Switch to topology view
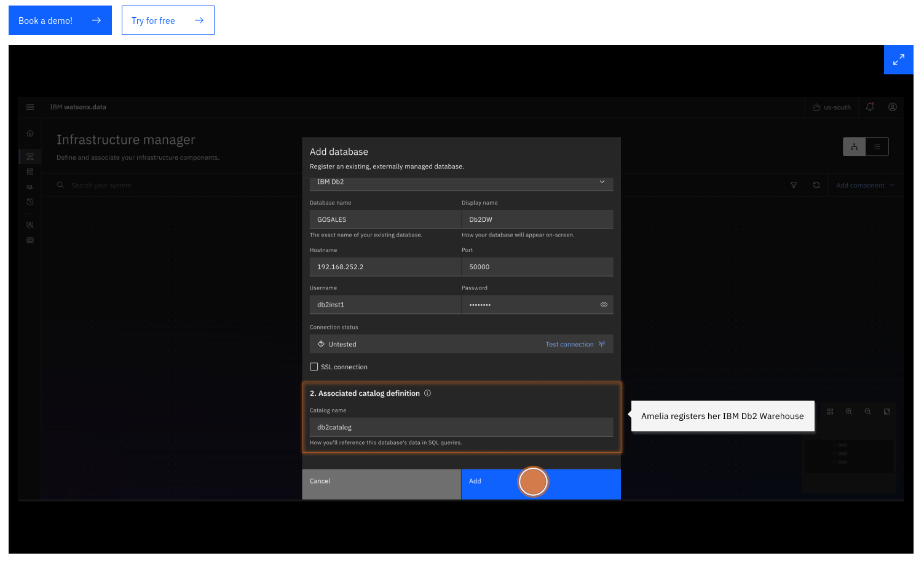This screenshot has width=924, height=561. [855, 146]
